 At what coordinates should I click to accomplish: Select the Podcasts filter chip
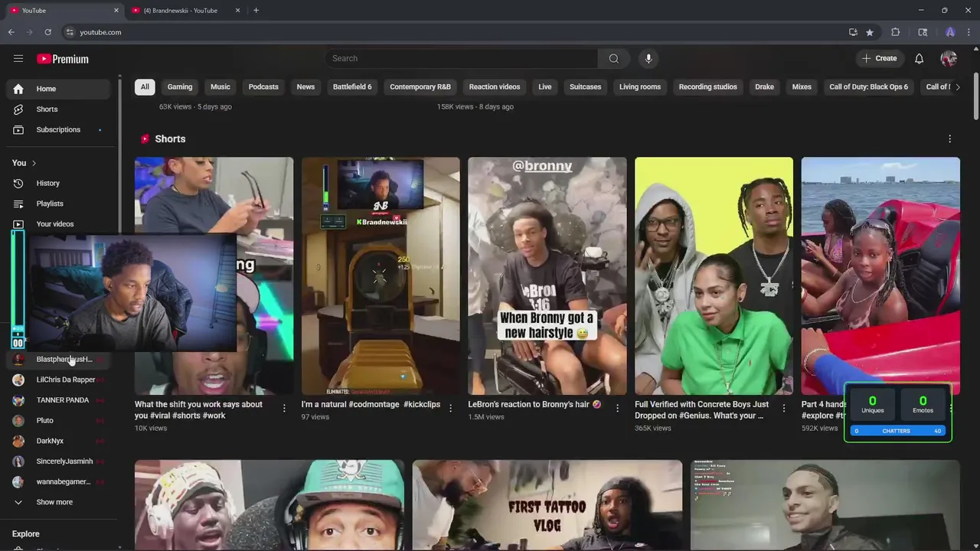coord(263,87)
